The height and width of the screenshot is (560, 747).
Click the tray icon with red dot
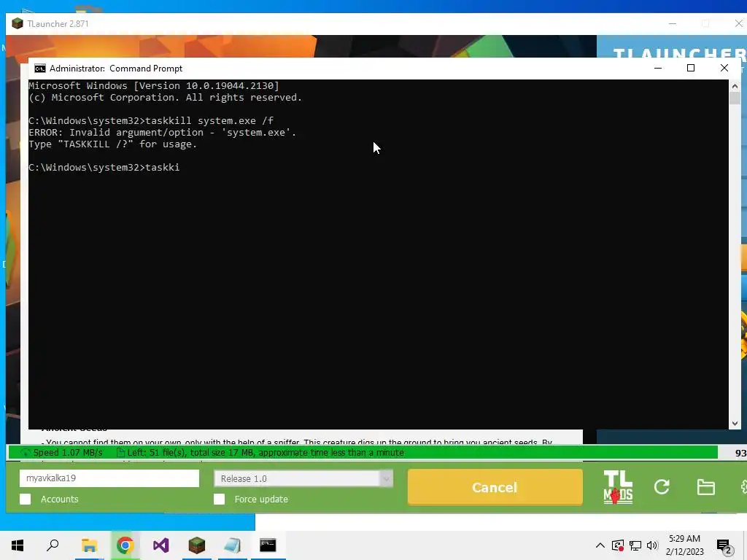pyautogui.click(x=618, y=545)
